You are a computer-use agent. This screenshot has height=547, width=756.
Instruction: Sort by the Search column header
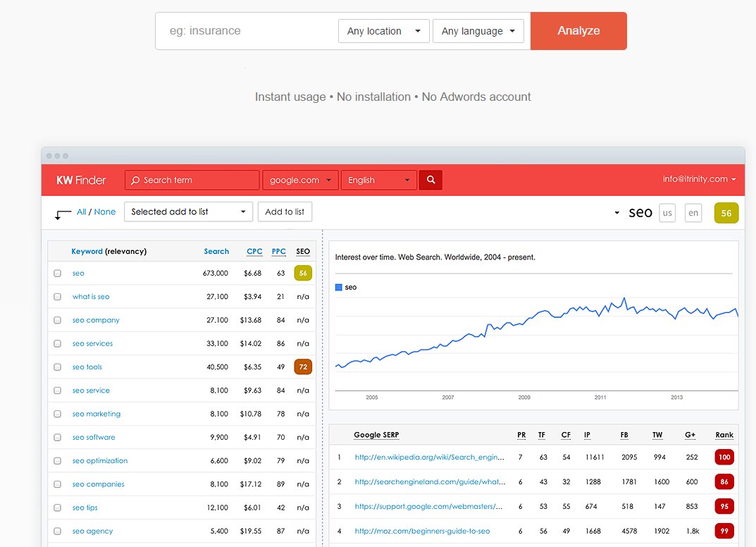[x=216, y=252]
